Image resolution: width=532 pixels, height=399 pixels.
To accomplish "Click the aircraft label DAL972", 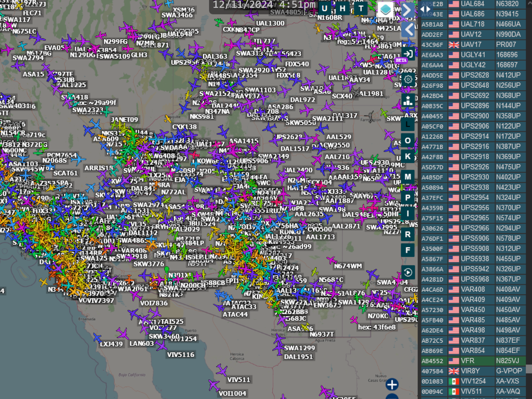I will pos(303,100).
